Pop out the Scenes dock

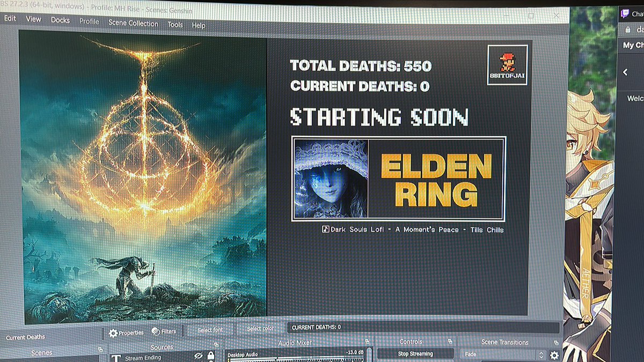(x=100, y=350)
